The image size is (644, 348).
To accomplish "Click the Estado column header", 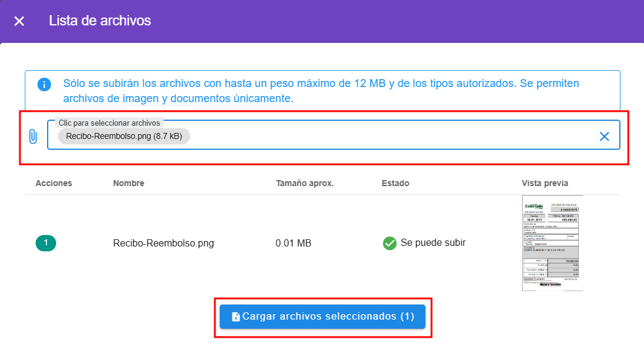I will pyautogui.click(x=395, y=183).
